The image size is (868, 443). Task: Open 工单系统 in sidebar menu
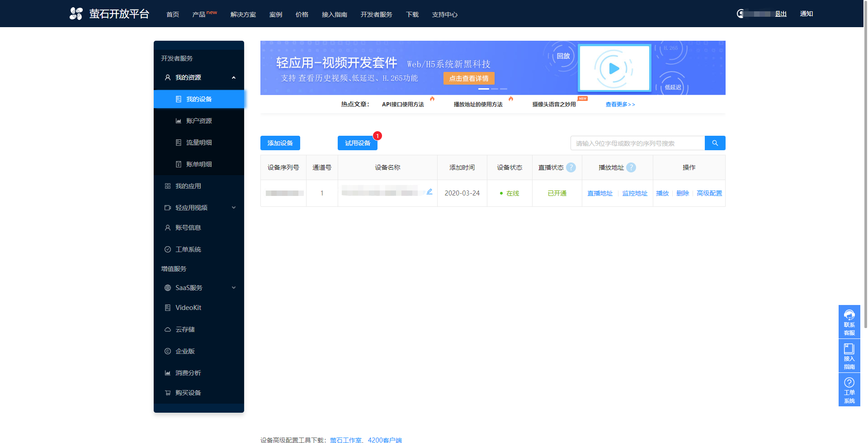199,249
